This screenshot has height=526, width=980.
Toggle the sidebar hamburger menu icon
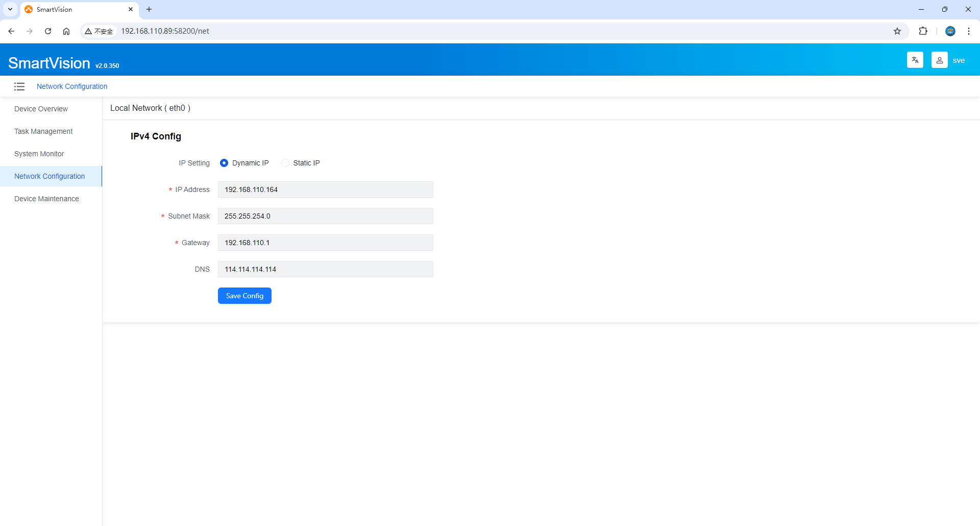[x=19, y=86]
